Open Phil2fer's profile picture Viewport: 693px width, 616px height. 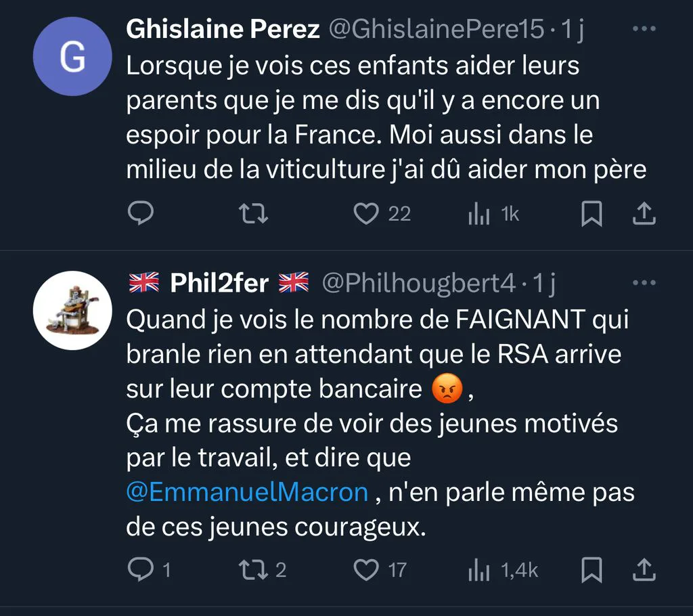click(x=72, y=311)
